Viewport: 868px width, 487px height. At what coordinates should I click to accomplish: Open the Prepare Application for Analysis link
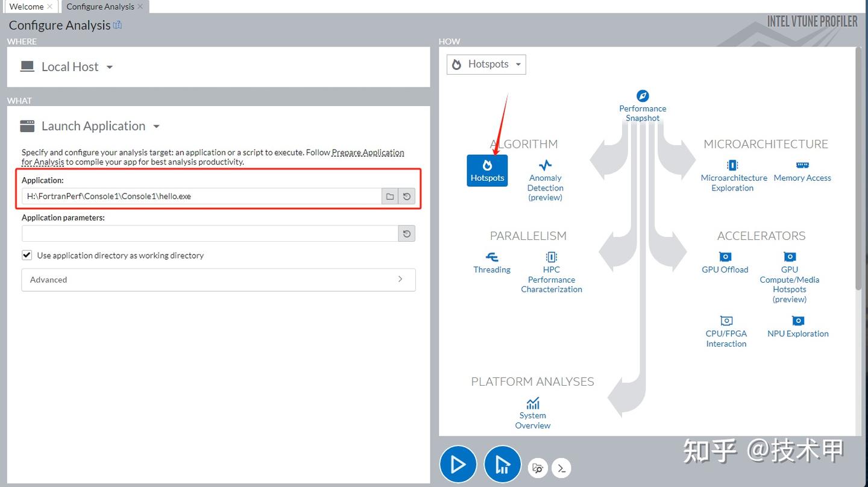[x=368, y=152]
